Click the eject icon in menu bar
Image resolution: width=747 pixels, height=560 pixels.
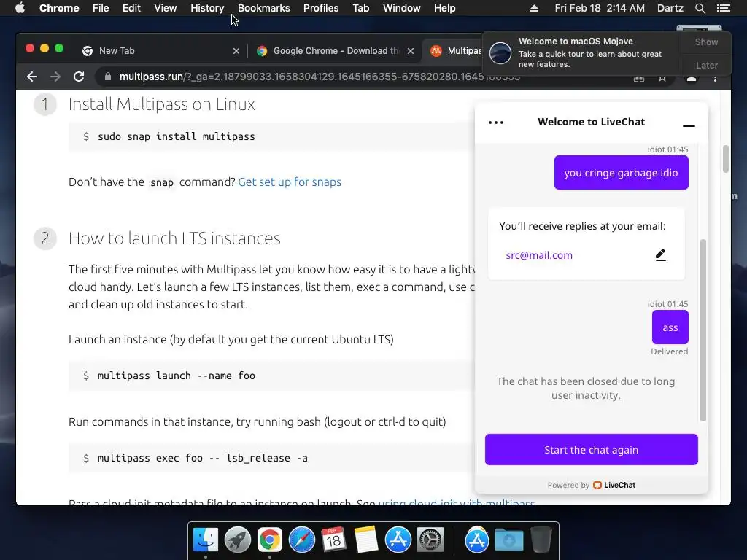click(x=534, y=8)
